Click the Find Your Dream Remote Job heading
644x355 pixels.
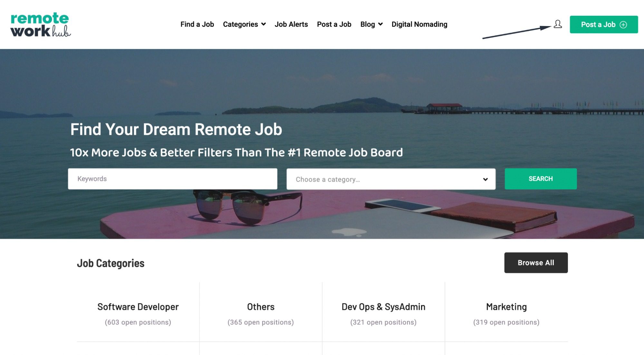click(x=176, y=130)
